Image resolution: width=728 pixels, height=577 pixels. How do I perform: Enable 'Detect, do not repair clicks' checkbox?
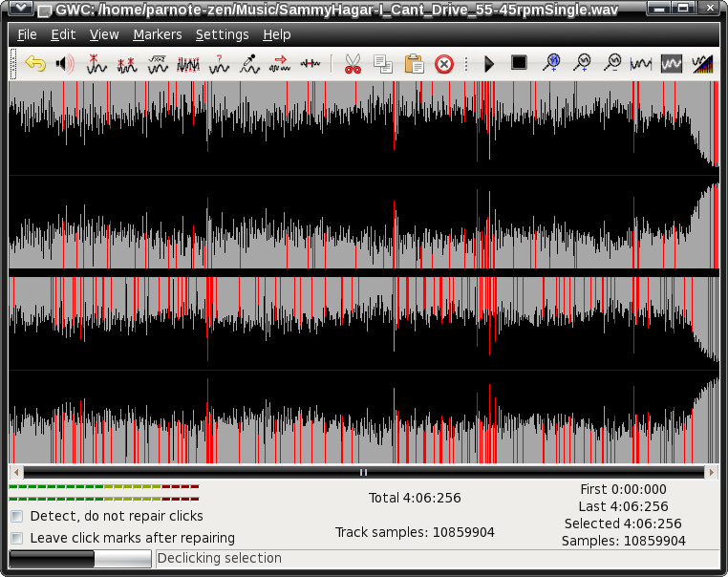[x=17, y=516]
